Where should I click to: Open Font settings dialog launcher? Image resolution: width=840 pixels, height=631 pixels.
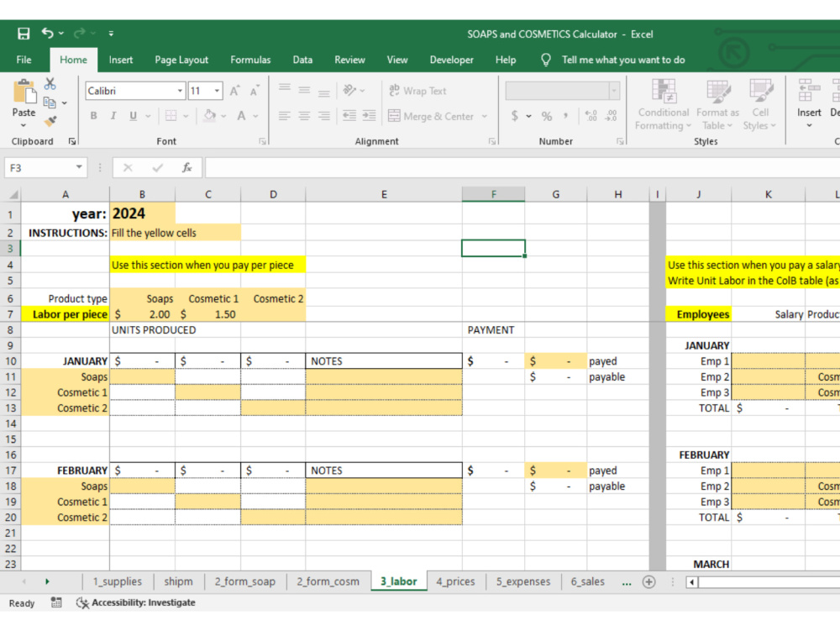click(262, 141)
